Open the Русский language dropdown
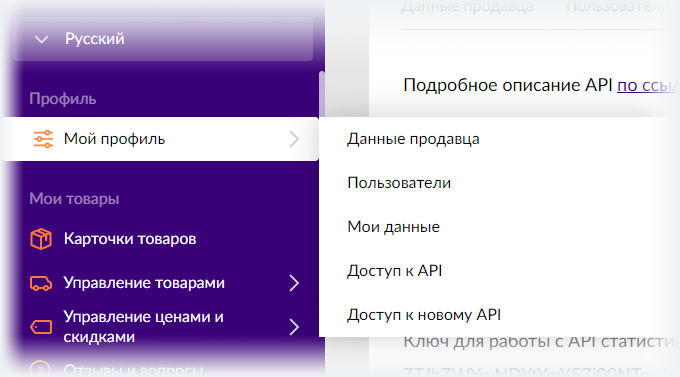Screen dimensions: 680x377 (163, 39)
